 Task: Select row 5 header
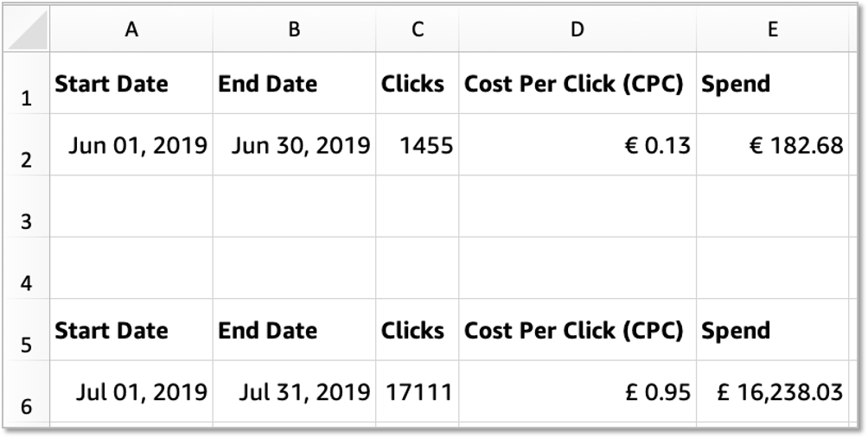pos(26,346)
